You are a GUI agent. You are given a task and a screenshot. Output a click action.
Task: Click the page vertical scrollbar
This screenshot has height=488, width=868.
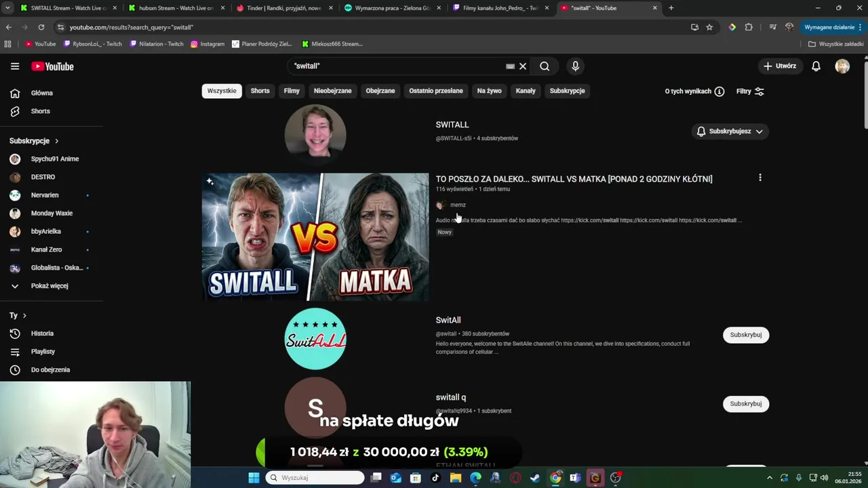point(865,95)
